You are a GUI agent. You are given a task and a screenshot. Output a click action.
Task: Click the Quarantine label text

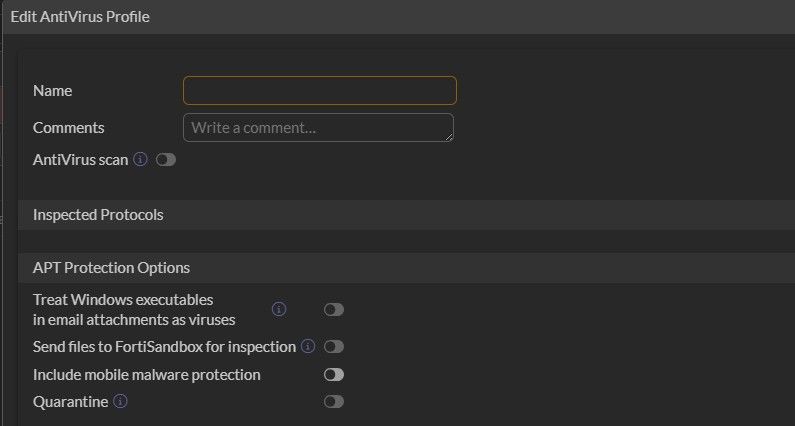pos(70,401)
